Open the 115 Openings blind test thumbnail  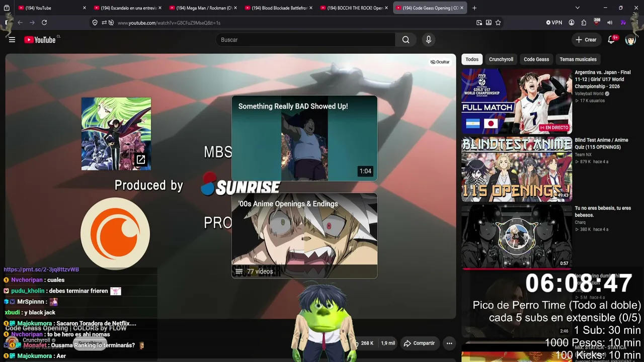click(517, 169)
